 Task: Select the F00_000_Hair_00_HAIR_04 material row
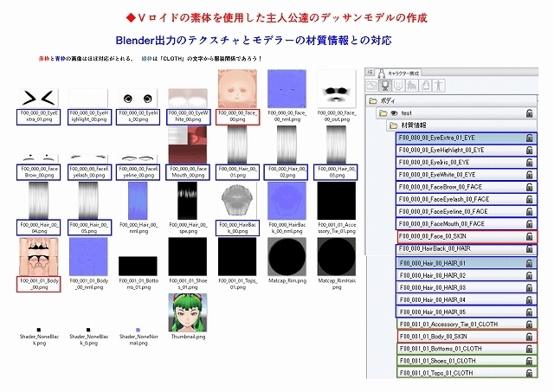point(467,299)
